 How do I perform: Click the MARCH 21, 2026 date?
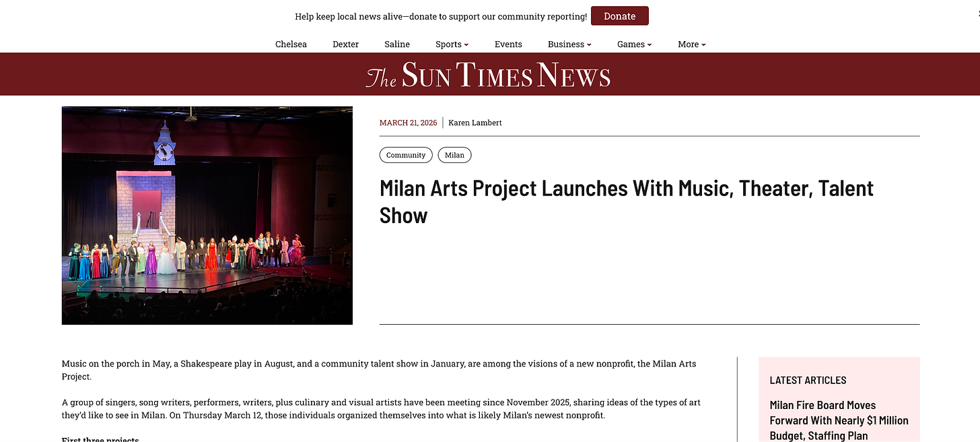(408, 123)
